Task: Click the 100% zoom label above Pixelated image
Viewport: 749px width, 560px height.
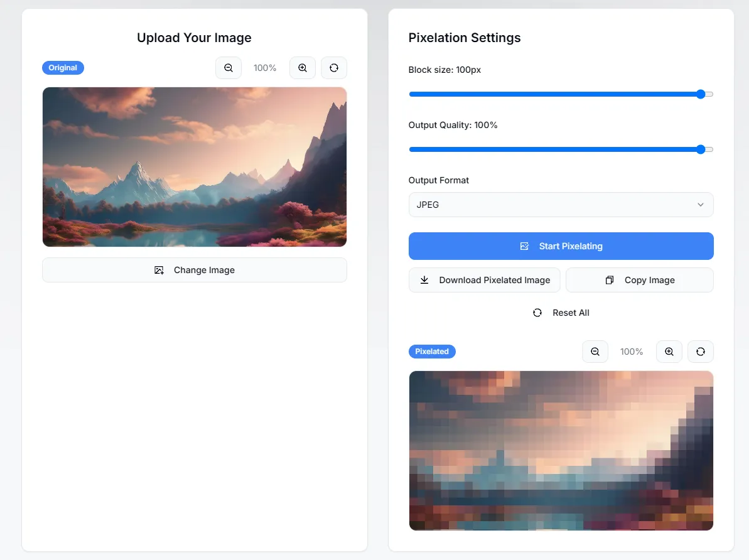Action: (632, 352)
